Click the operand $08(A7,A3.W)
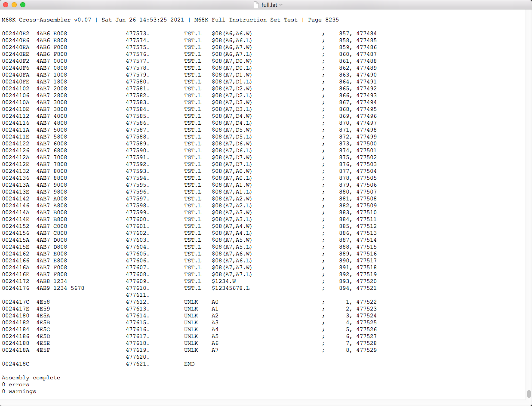The height and width of the screenshot is (406, 532). (232, 212)
